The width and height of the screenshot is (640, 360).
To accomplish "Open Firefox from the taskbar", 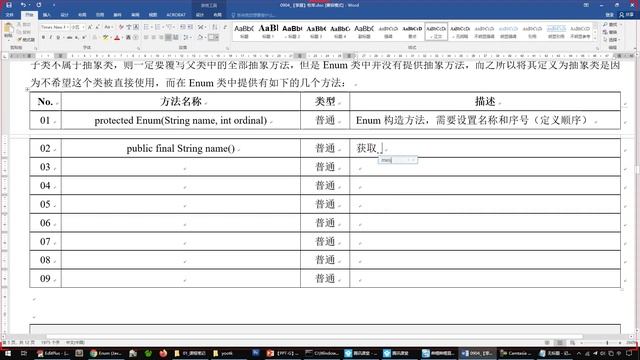I will coord(163,353).
